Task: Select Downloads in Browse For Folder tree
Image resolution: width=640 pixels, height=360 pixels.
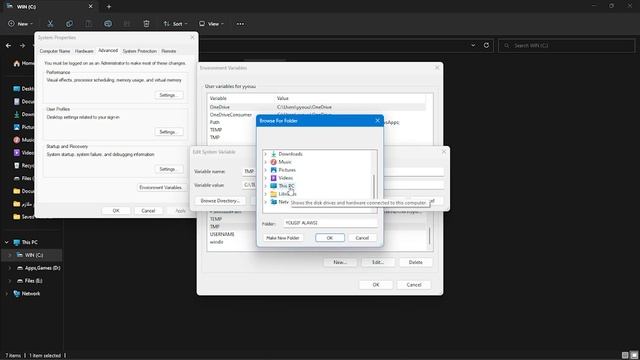Action: (x=290, y=154)
